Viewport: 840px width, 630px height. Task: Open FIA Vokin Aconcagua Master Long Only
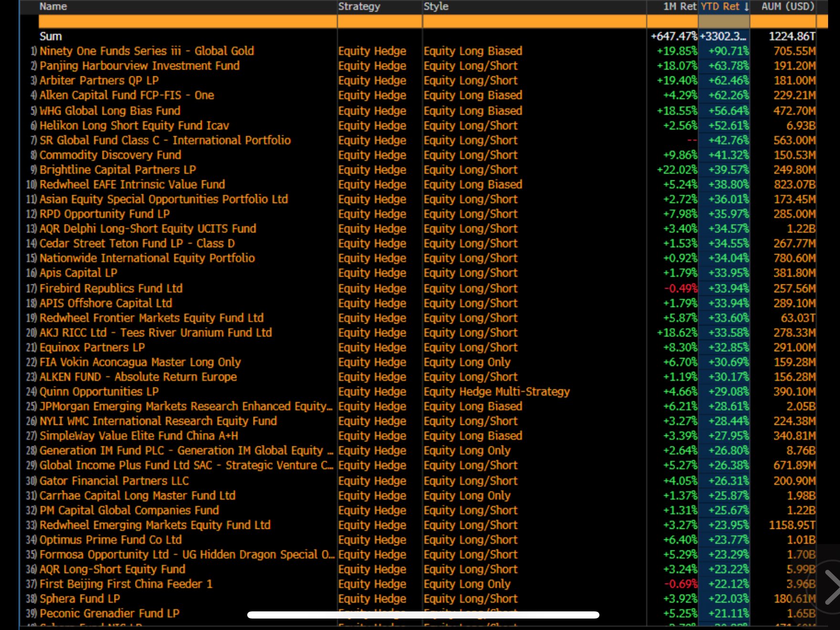[x=140, y=363]
